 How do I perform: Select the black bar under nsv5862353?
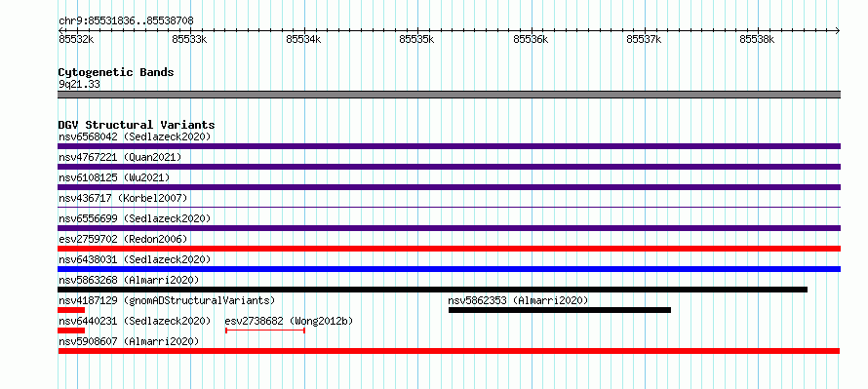[560, 310]
